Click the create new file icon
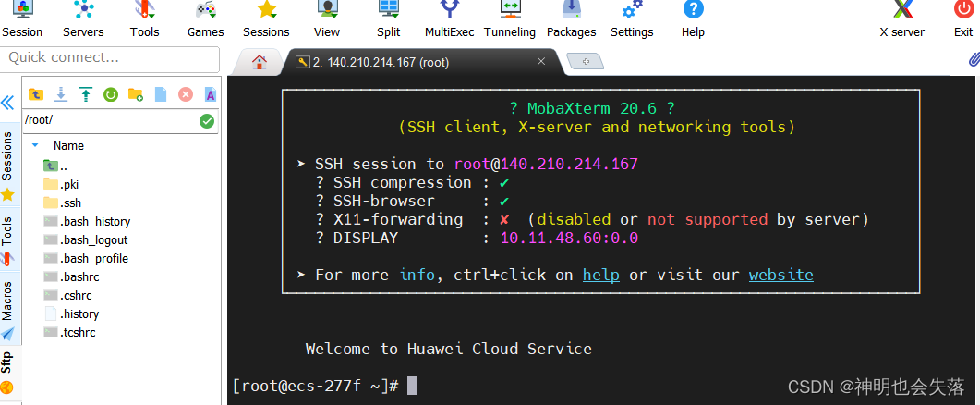The height and width of the screenshot is (405, 980). tap(161, 94)
